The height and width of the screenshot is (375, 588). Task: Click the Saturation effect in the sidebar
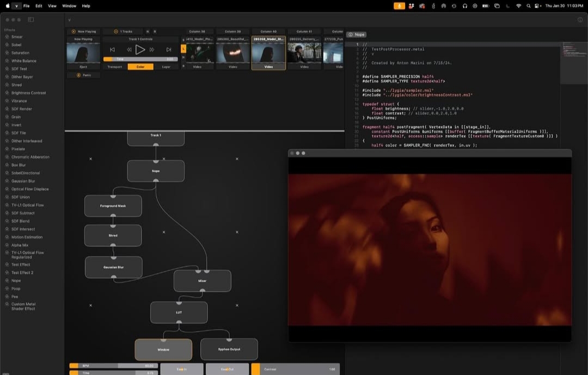point(21,53)
